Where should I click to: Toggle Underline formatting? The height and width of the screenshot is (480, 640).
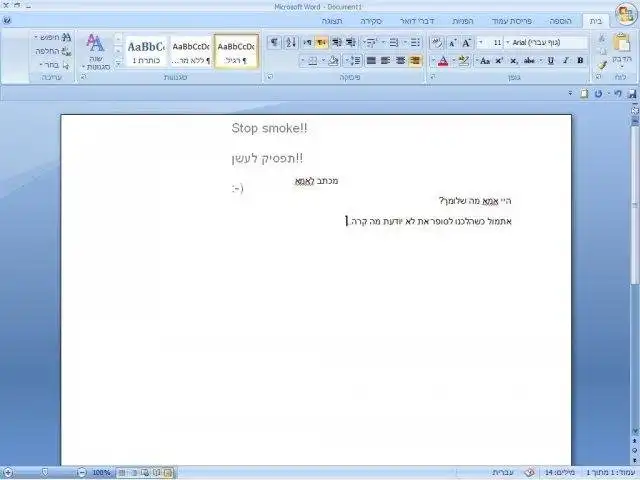point(551,61)
